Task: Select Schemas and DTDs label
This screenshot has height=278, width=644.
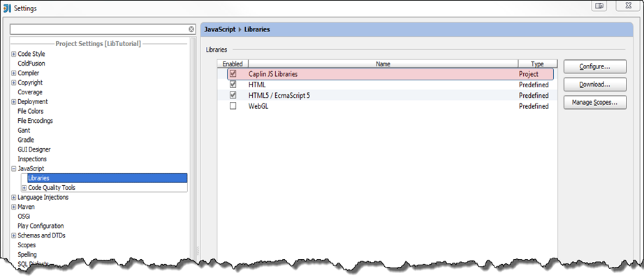Action: (x=41, y=235)
